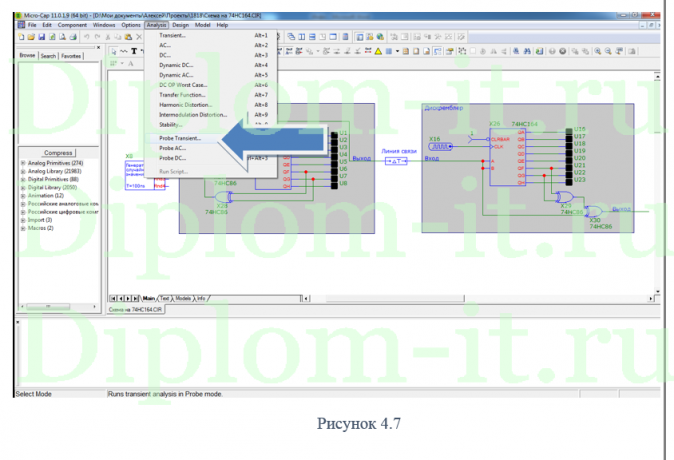The height and width of the screenshot is (460, 674).
Task: Open the Design menu
Action: click(180, 24)
